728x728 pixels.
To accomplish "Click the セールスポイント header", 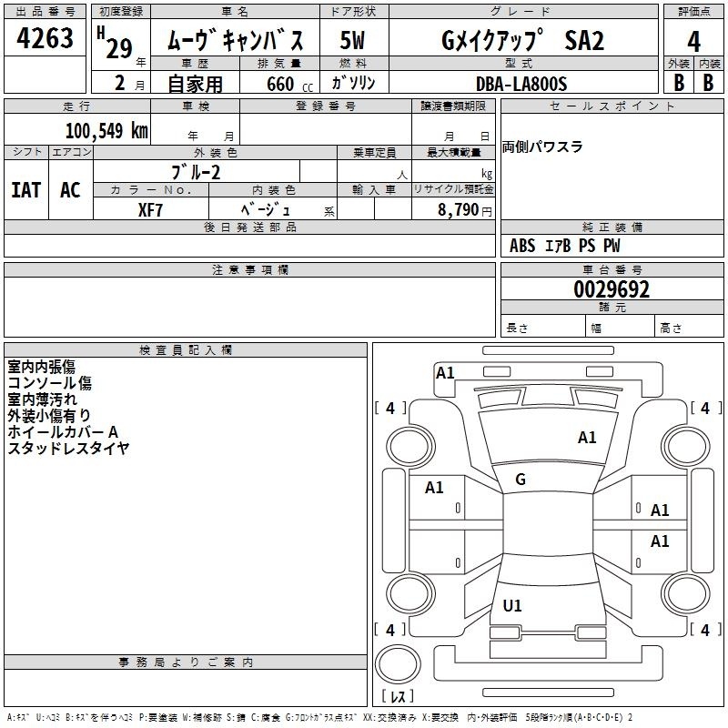I will [x=612, y=106].
